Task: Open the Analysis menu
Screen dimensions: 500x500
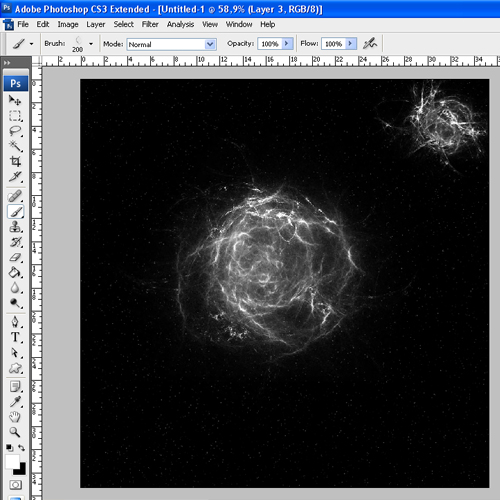Action: click(180, 24)
